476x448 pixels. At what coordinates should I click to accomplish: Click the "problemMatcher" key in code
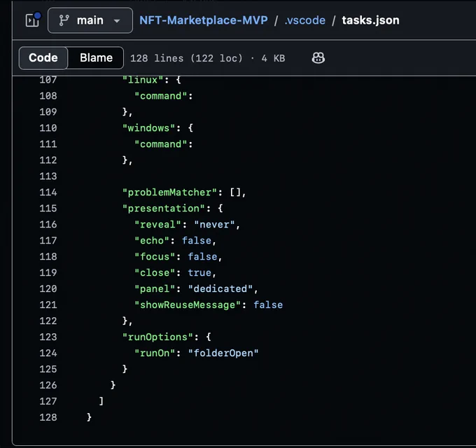tap(169, 192)
